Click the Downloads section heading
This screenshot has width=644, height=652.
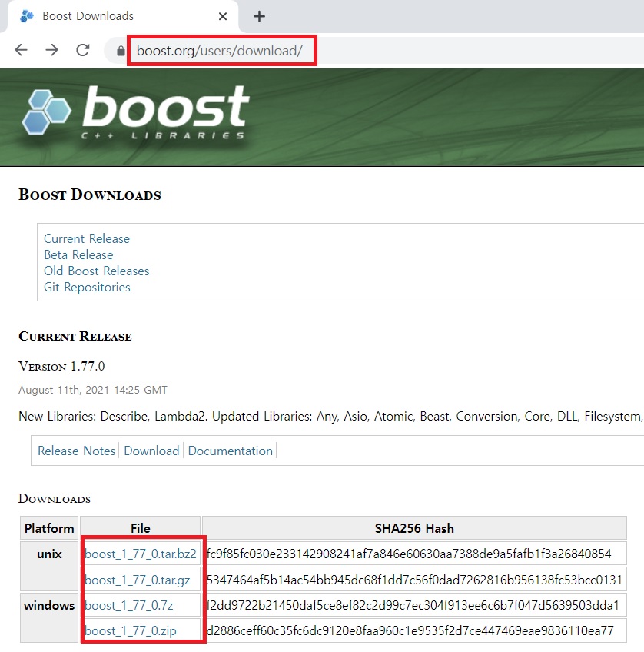point(55,498)
